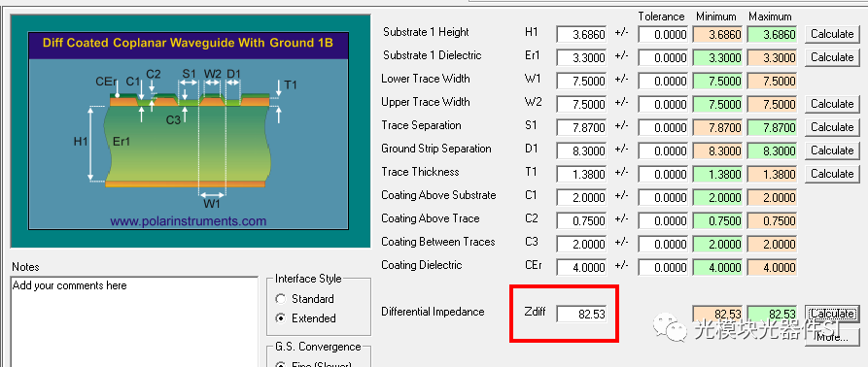868x367 pixels.
Task: Click the D1 maximum value 8.3000
Action: (772, 150)
